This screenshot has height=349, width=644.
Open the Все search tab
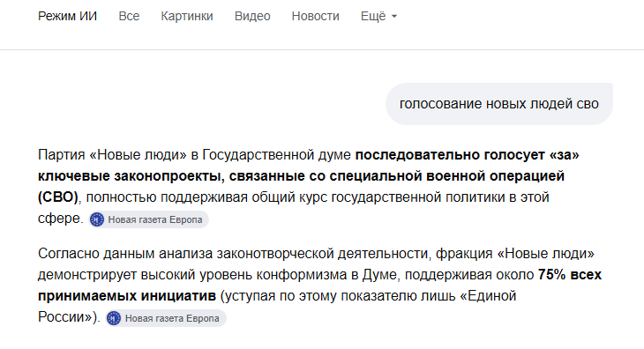point(129,17)
